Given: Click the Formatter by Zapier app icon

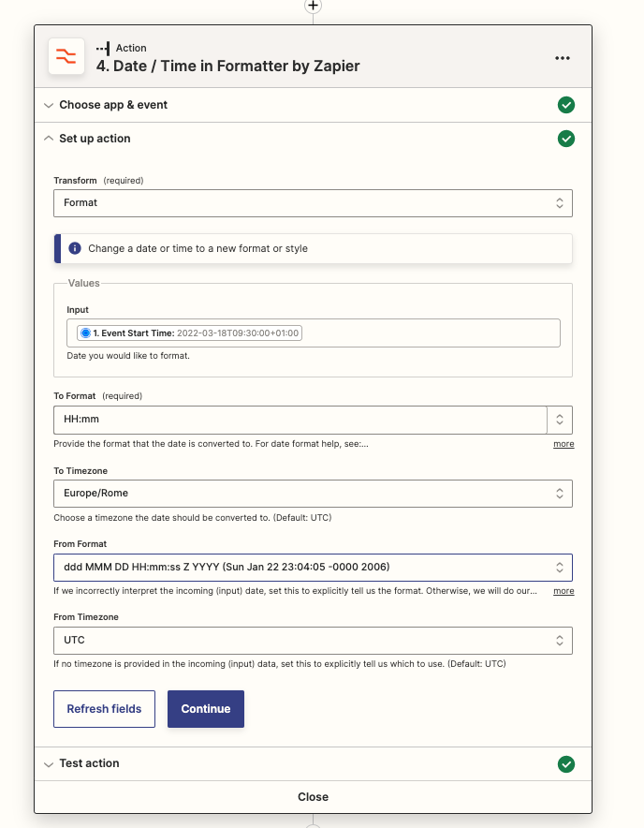Looking at the screenshot, I should [66, 57].
